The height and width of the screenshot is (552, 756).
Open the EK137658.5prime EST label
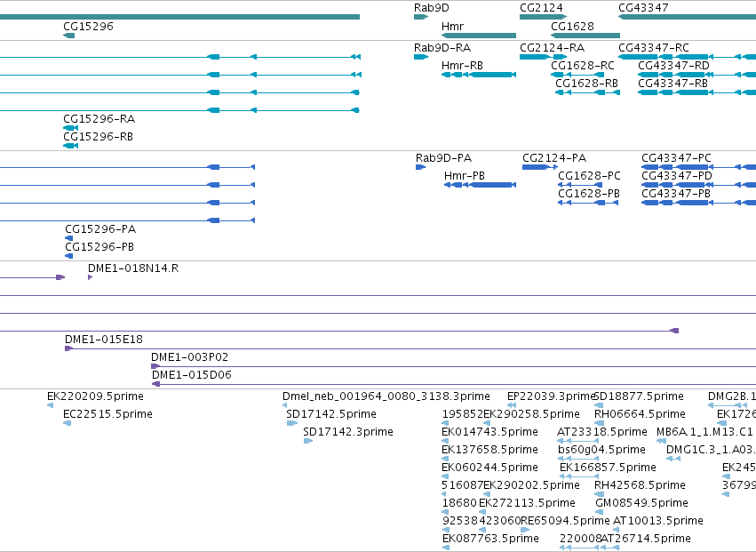pos(489,450)
